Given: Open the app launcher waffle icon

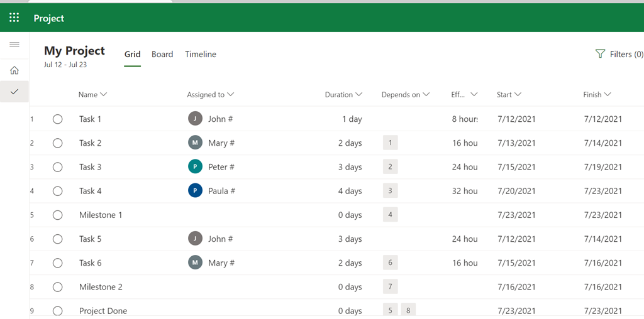Looking at the screenshot, I should [14, 18].
